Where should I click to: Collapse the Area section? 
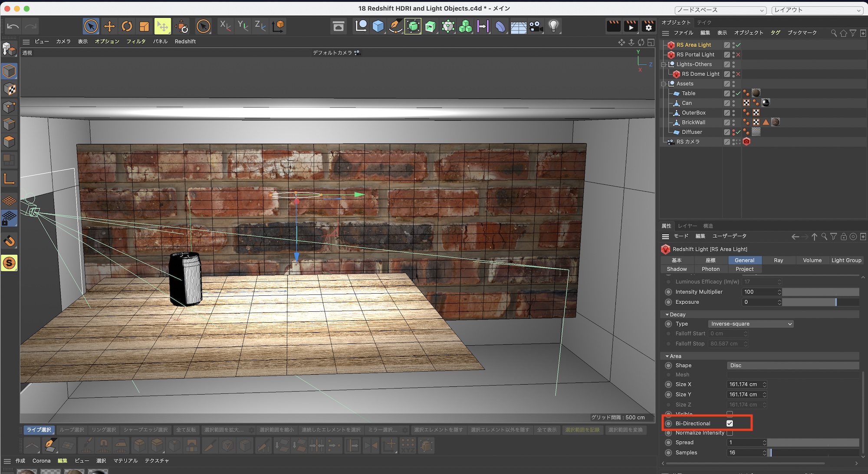tap(667, 356)
